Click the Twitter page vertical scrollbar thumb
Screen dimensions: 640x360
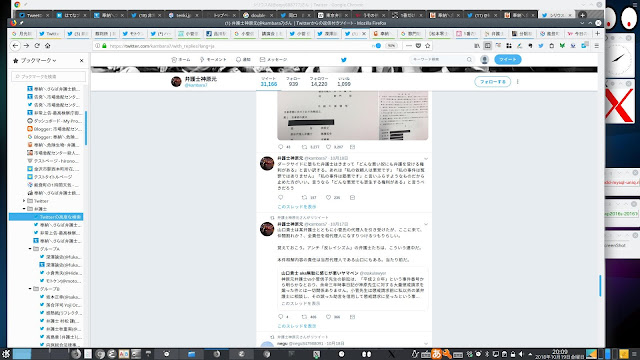coord(600,286)
